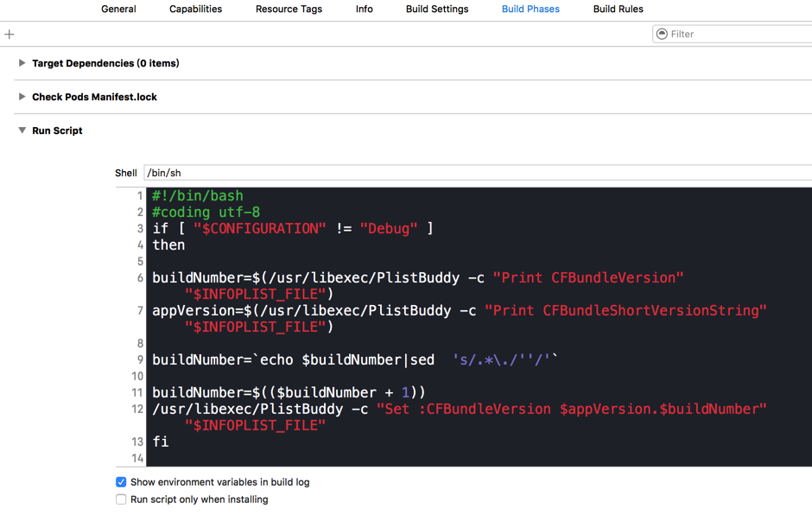This screenshot has height=515, width=812.
Task: Go to the Build Settings tab
Action: coord(437,9)
